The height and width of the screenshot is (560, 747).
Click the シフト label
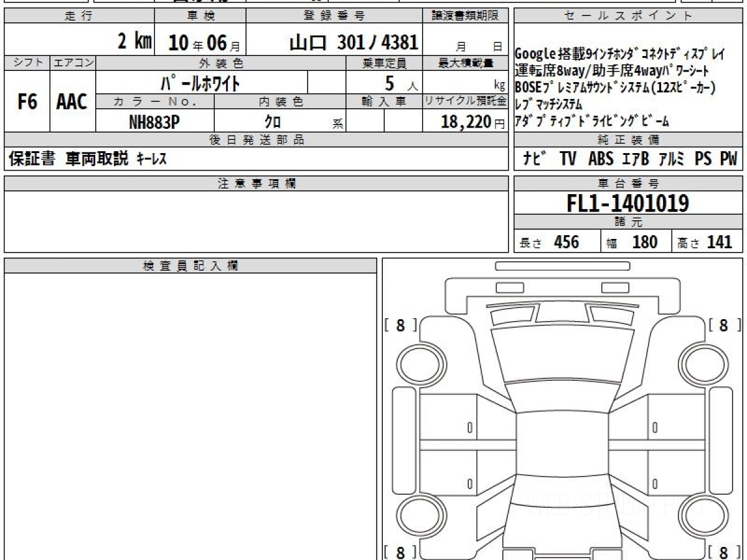point(27,63)
